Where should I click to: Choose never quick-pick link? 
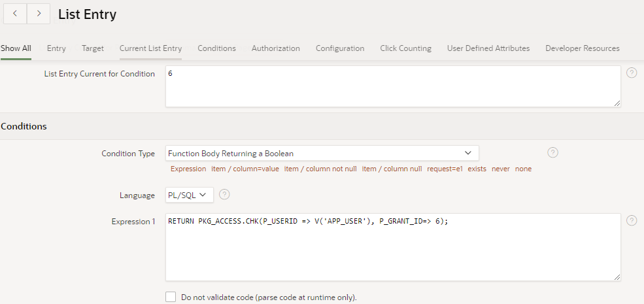[x=501, y=169]
